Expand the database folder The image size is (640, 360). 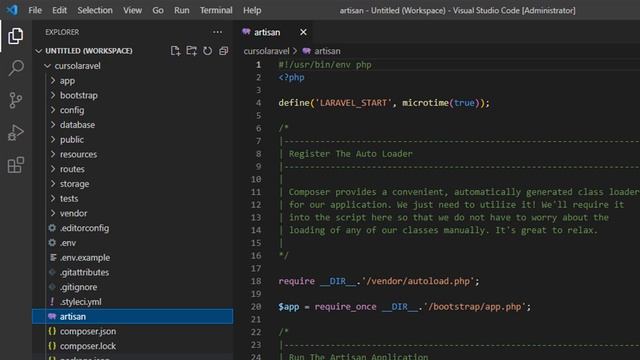pyautogui.click(x=53, y=124)
